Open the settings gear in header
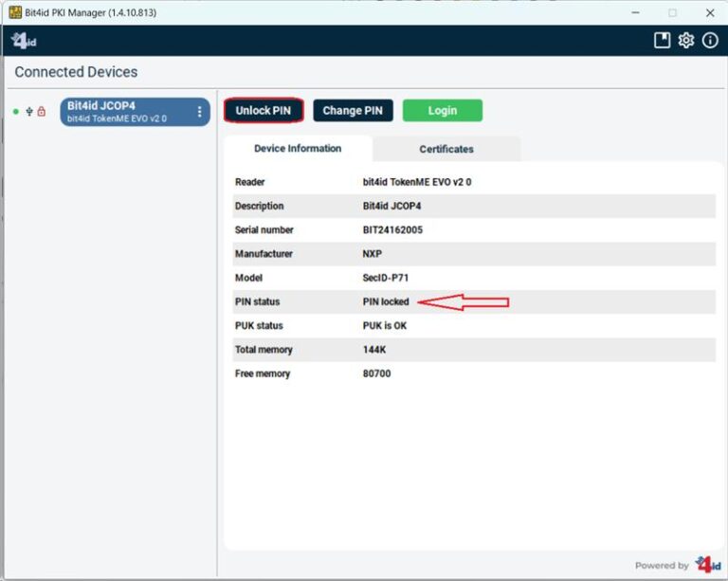728x581 pixels. tap(686, 41)
